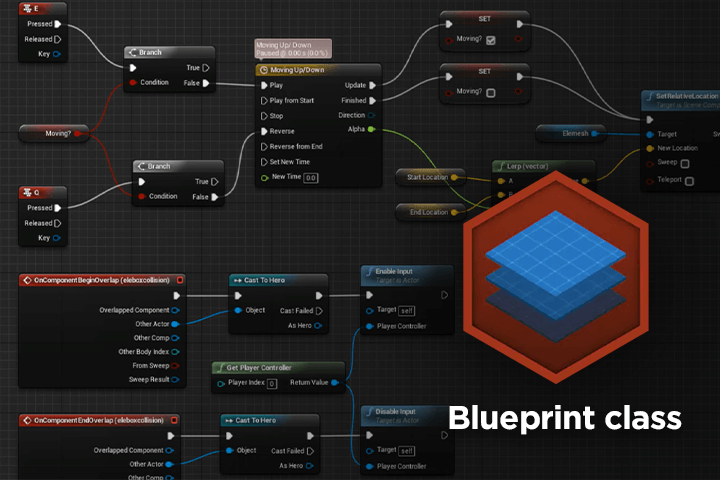Click False pin on Branch connected to Q key

coord(214,197)
